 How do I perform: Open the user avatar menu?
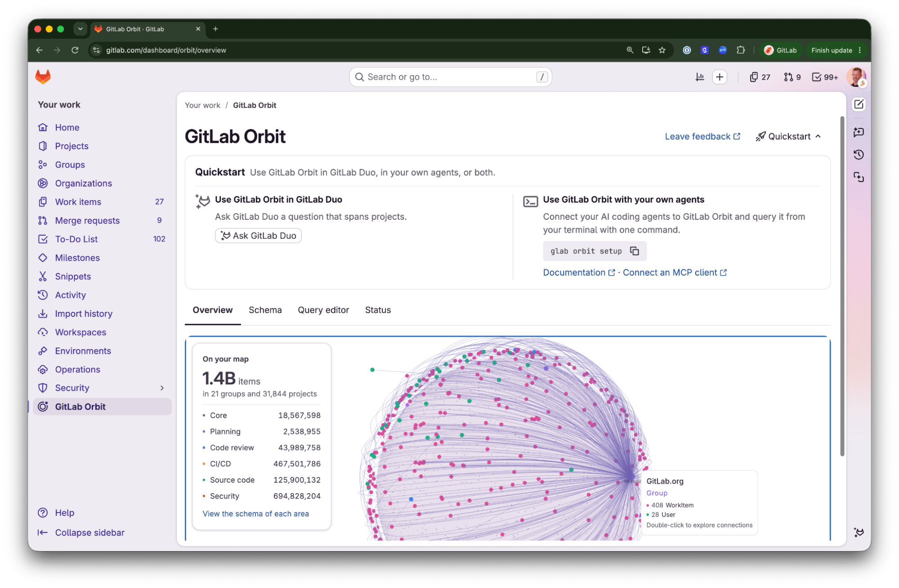point(856,77)
